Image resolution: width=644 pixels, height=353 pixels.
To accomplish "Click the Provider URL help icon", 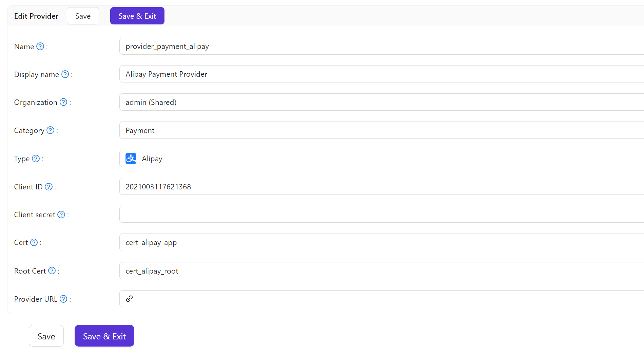I will pyautogui.click(x=63, y=299).
